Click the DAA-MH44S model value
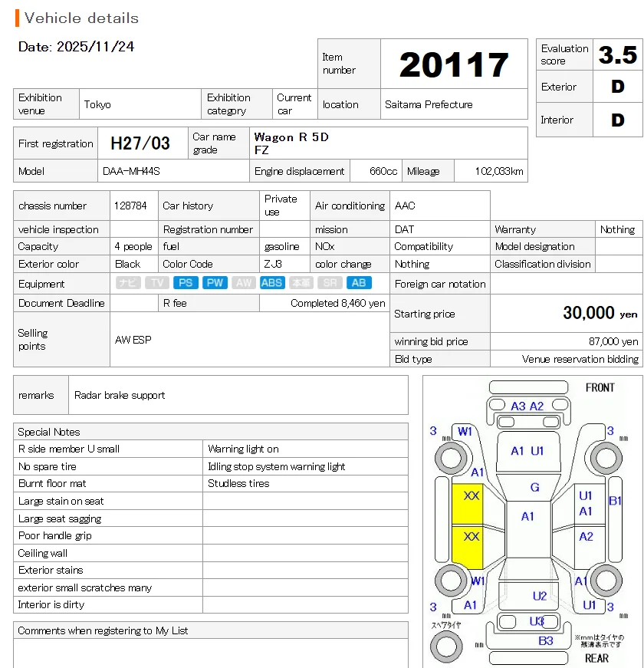 tap(131, 171)
